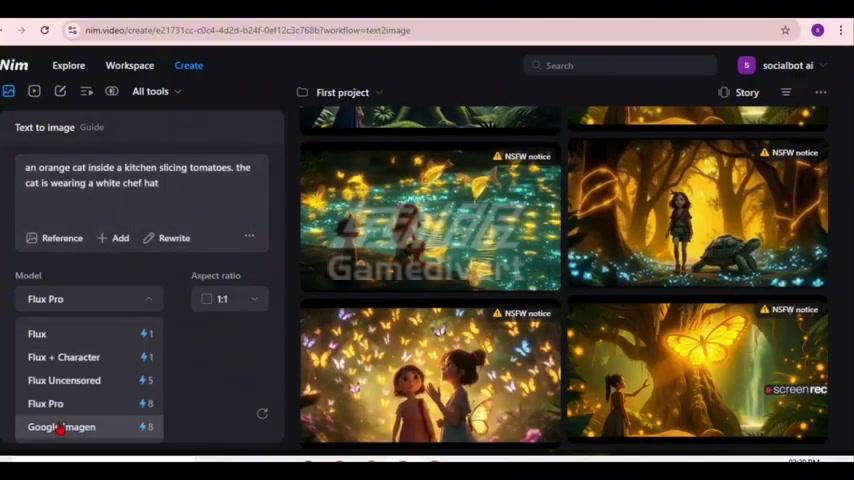The image size is (854, 480).
Task: Open the 1:1 aspect ratio dropdown
Action: pyautogui.click(x=229, y=299)
